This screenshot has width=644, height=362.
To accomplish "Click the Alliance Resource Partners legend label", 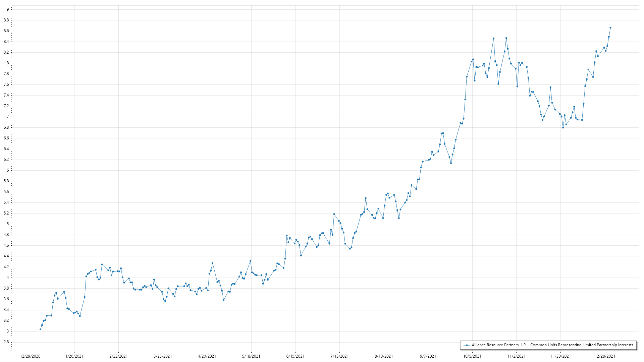I will 552,345.
